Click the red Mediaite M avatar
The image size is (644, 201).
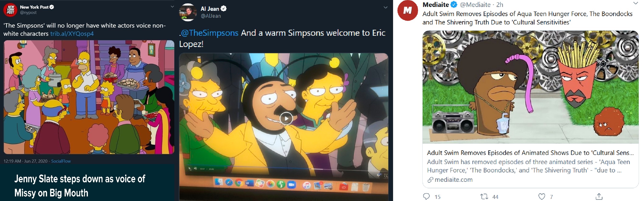(407, 11)
